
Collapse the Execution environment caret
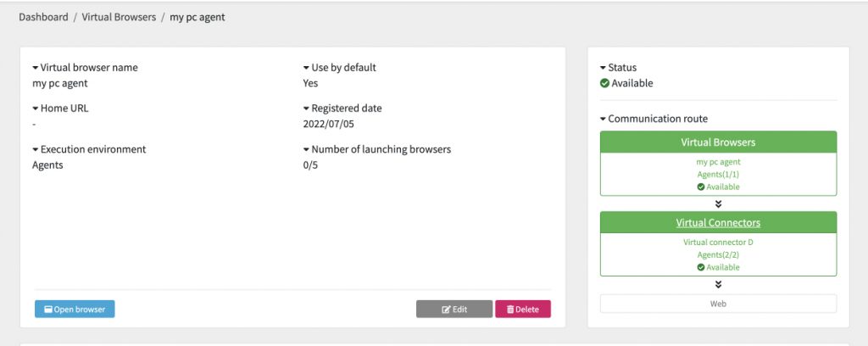[x=36, y=149]
